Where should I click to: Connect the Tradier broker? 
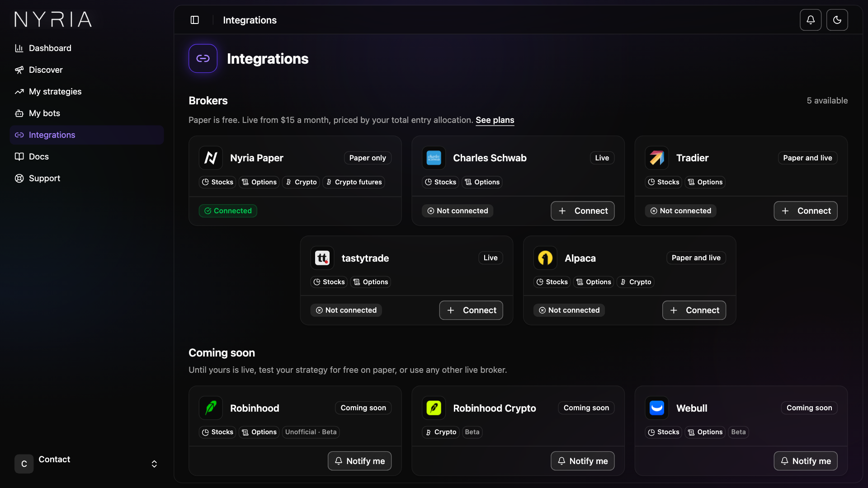point(806,211)
